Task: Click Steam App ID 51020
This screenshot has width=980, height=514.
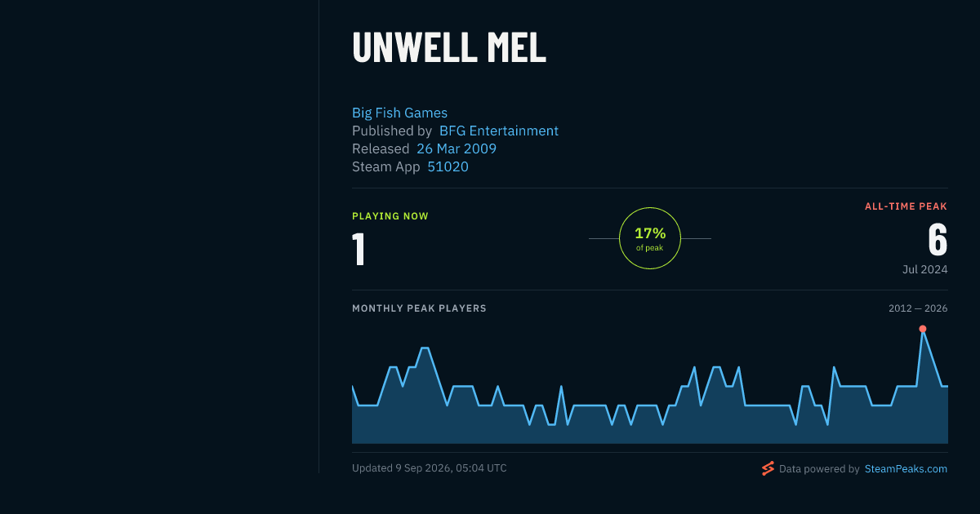Action: click(448, 167)
